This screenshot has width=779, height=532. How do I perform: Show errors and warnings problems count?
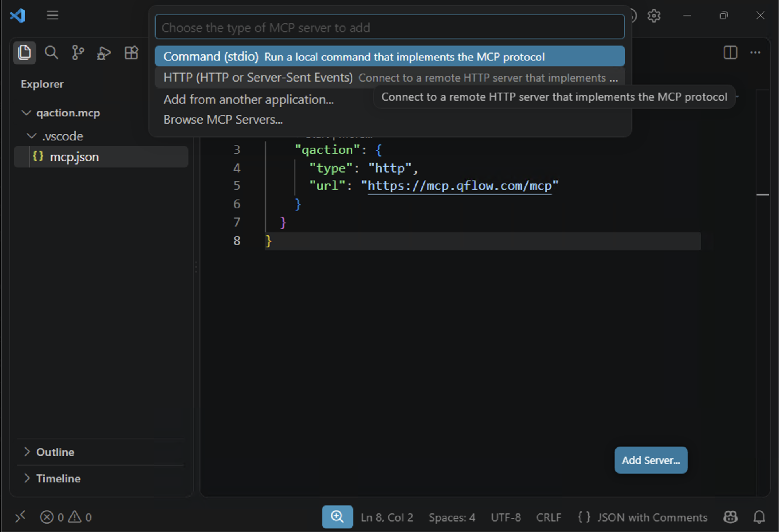(66, 517)
